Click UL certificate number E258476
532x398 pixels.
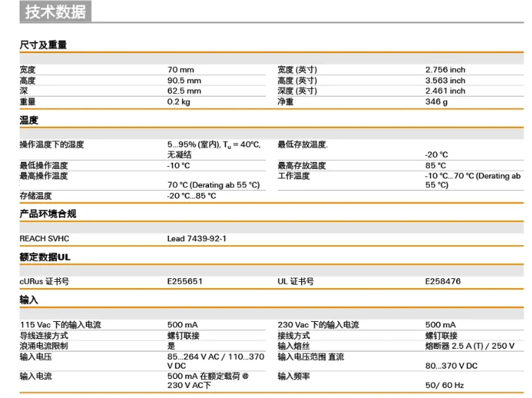pyautogui.click(x=443, y=282)
